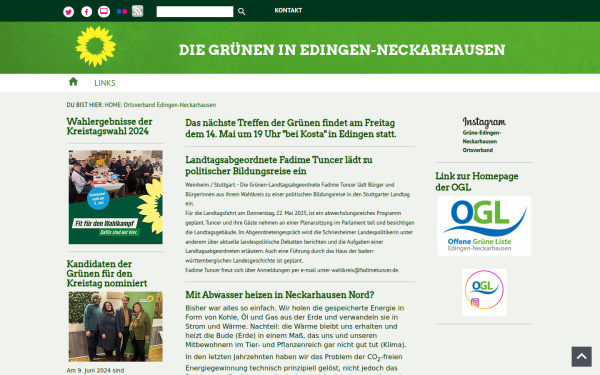
Task: Click the YouTube channel icon
Action: (104, 12)
